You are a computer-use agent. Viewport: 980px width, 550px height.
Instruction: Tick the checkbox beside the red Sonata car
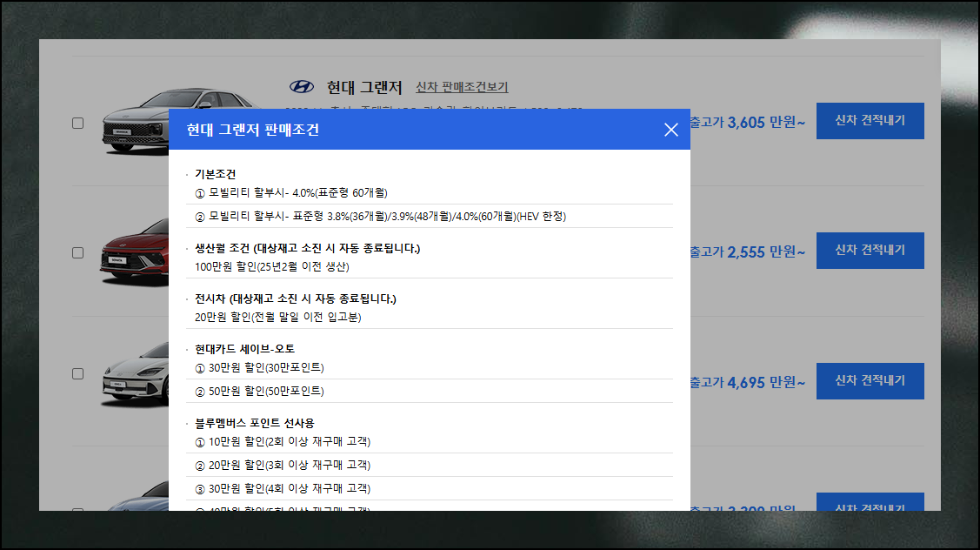tap(77, 252)
